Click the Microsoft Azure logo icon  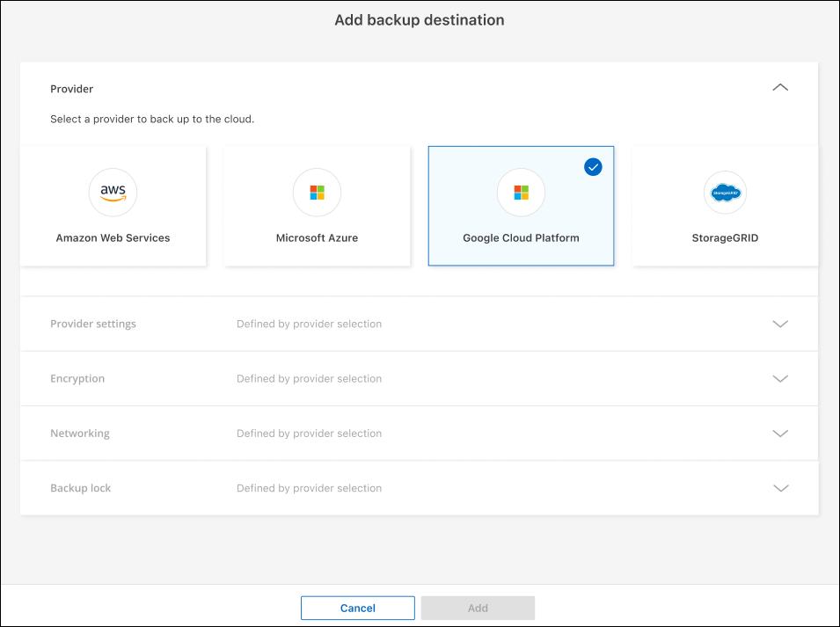[317, 193]
